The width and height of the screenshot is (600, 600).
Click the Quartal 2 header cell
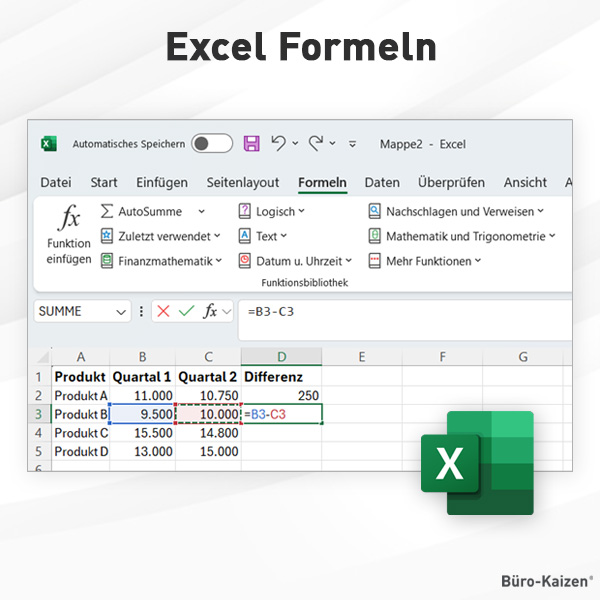point(208,377)
